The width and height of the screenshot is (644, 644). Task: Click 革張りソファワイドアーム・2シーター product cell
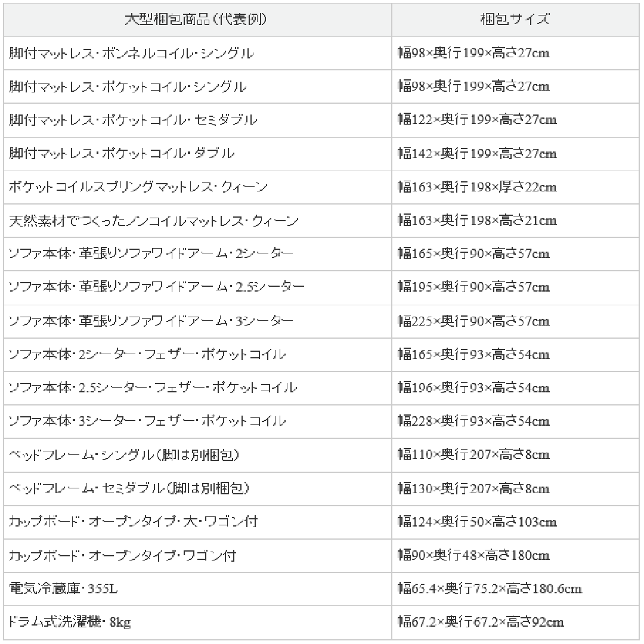pyautogui.click(x=197, y=254)
